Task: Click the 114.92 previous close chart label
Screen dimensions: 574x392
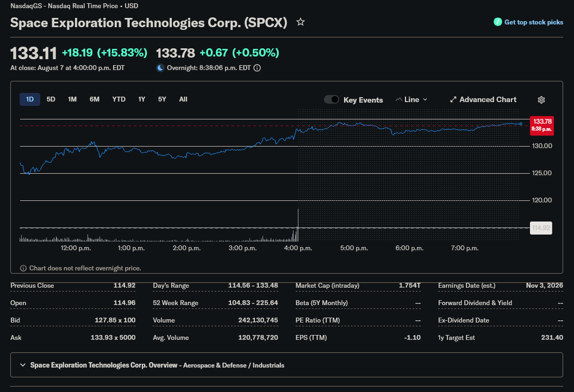Action: 541,228
